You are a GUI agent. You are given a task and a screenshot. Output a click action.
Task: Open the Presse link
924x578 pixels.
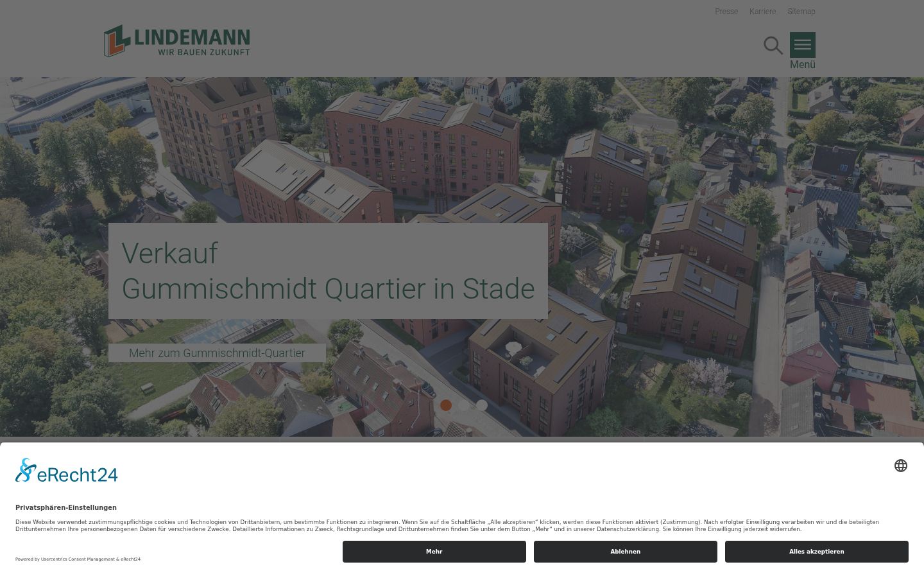[x=726, y=12]
